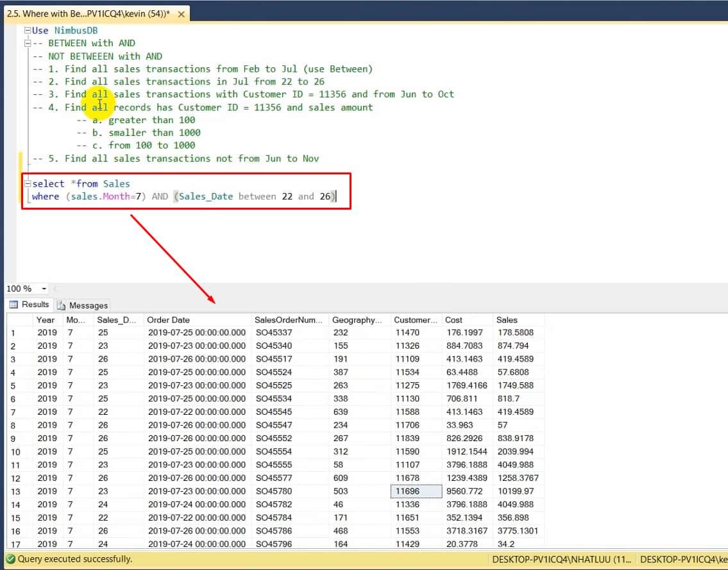This screenshot has height=570, width=728.
Task: Select the Sales column header
Action: click(507, 319)
